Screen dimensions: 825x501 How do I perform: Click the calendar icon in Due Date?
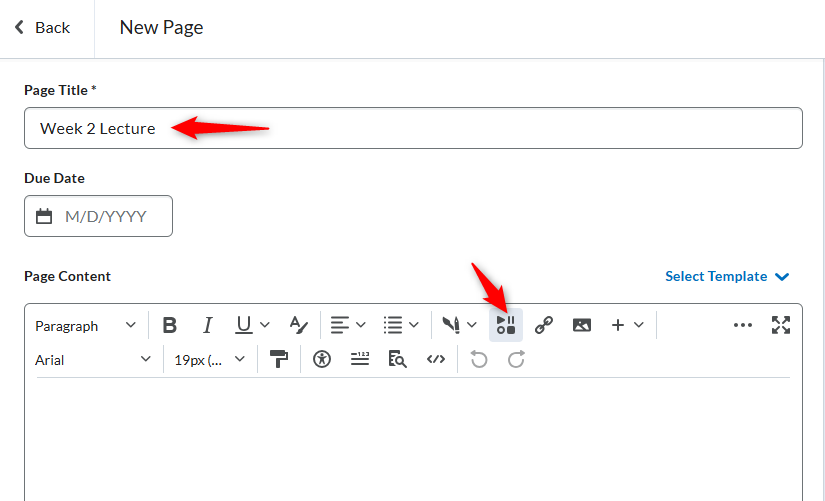coord(44,216)
